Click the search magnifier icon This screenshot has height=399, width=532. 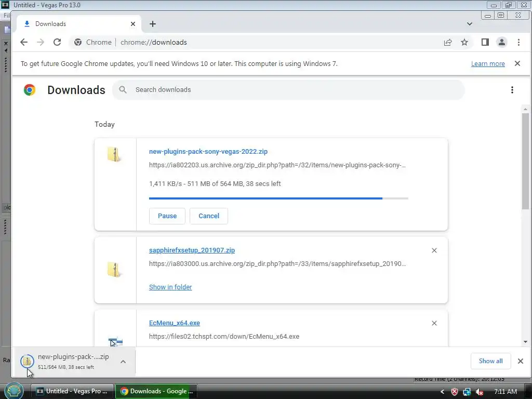123,89
